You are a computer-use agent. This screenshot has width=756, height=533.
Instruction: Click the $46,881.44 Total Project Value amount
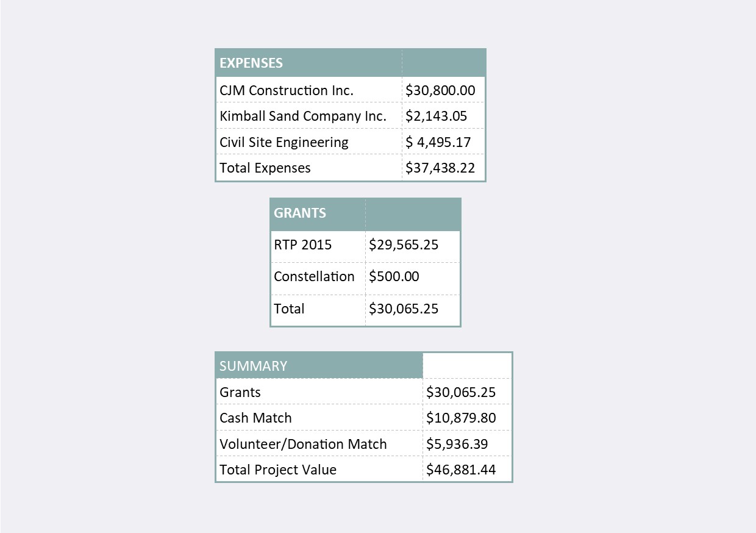pyautogui.click(x=461, y=470)
